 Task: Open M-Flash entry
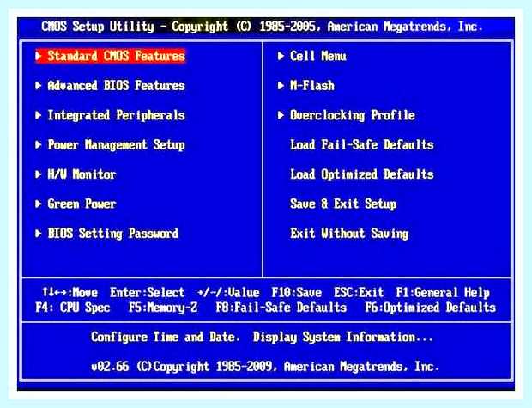(312, 85)
